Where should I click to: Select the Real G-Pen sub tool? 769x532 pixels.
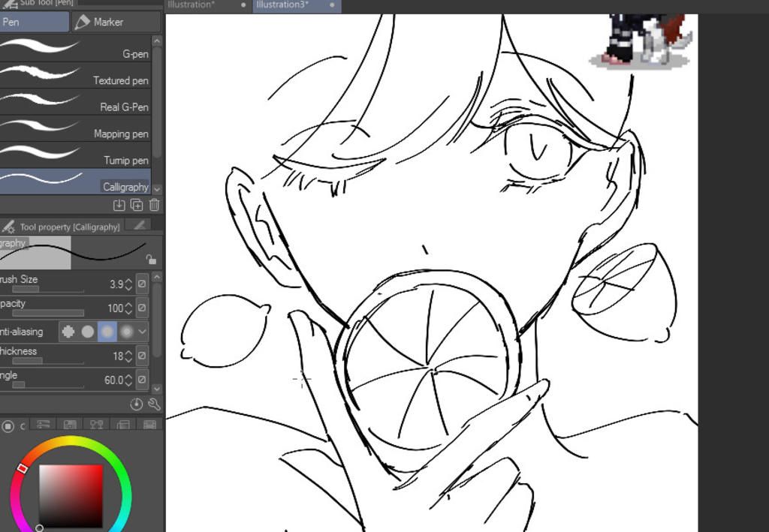(75, 101)
